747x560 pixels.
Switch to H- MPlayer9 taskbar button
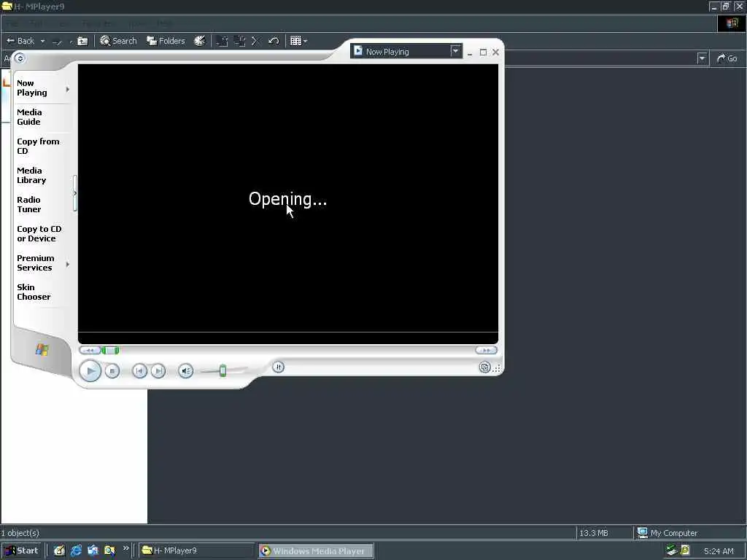click(197, 551)
